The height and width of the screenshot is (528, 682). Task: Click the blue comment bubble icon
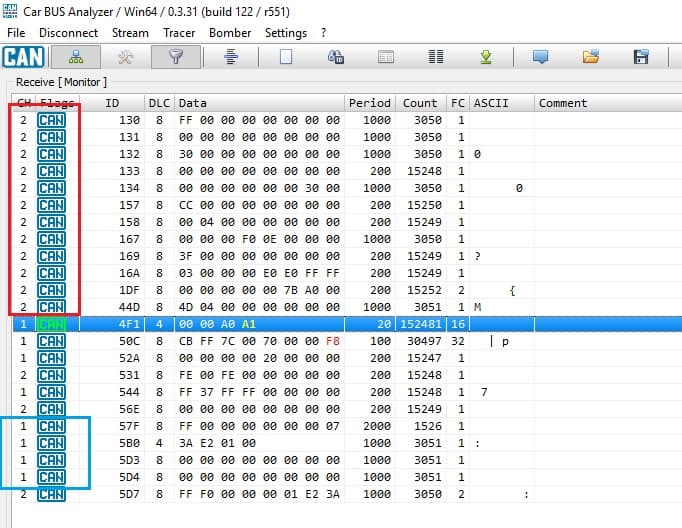[540, 57]
